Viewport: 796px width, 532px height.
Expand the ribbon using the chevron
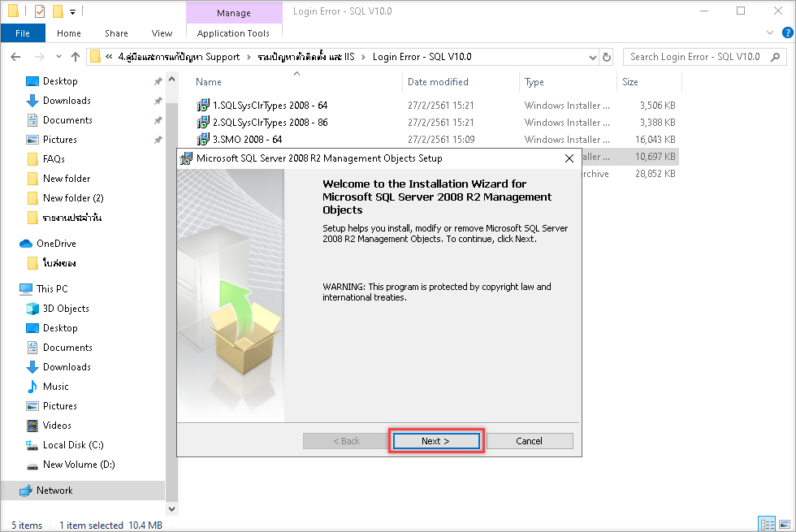click(770, 33)
